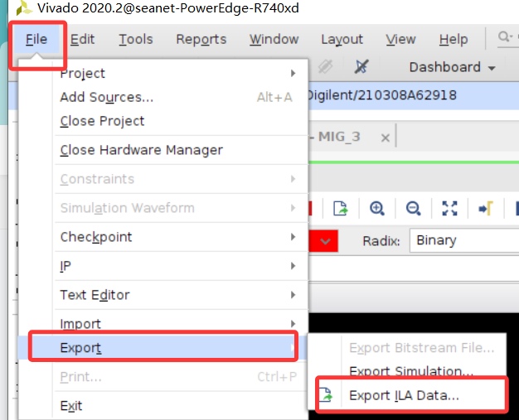Image resolution: width=519 pixels, height=420 pixels.
Task: Click the IP submenu arrow
Action: [293, 266]
